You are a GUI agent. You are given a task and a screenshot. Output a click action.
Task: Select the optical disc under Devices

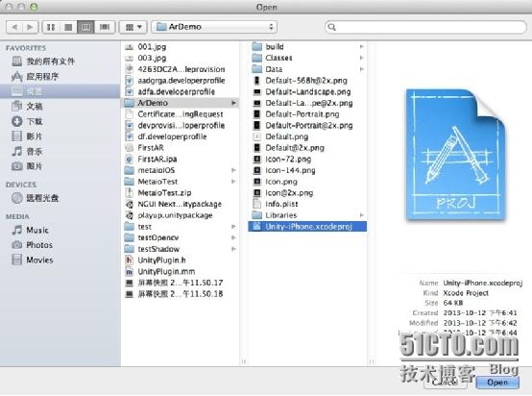[x=60, y=198]
